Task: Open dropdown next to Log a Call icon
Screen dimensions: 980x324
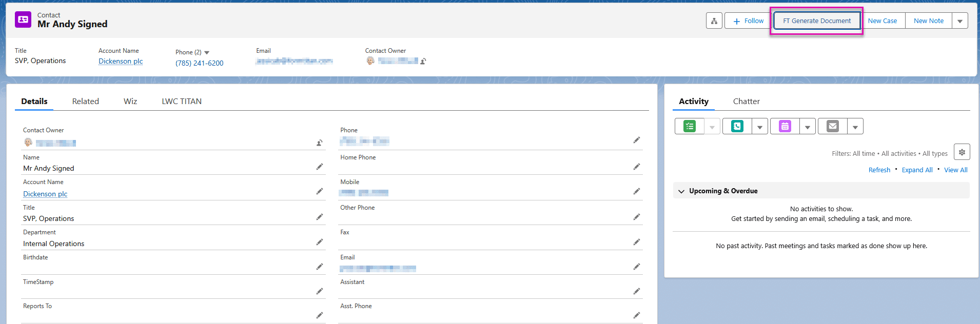Action: click(760, 126)
